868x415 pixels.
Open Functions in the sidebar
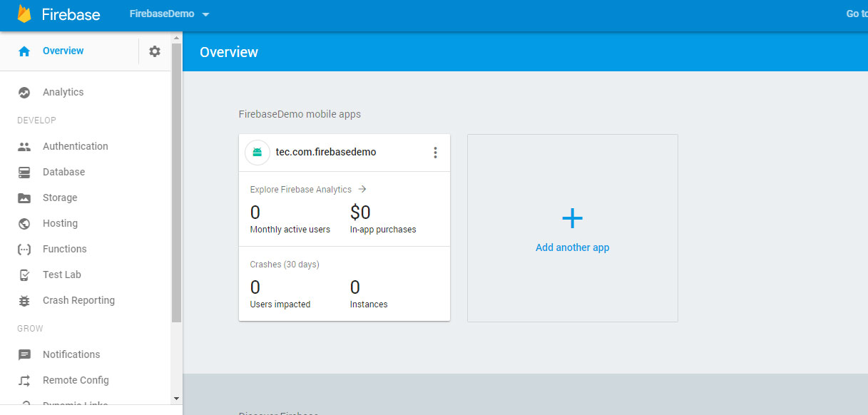click(64, 249)
